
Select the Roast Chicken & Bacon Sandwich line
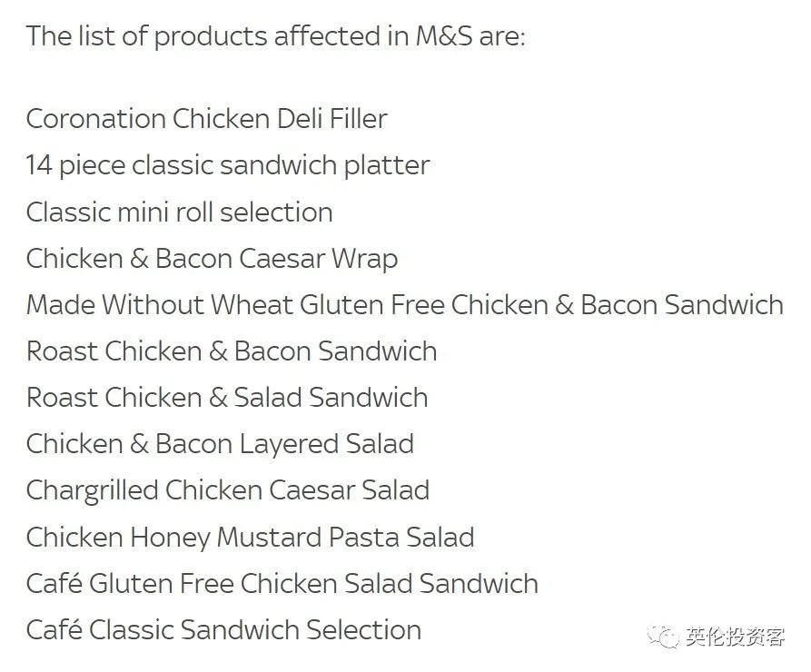point(232,351)
